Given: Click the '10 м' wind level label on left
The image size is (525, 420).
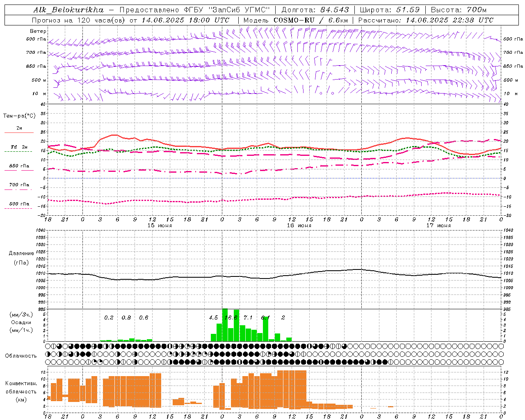Looking at the screenshot, I should click(x=39, y=94).
